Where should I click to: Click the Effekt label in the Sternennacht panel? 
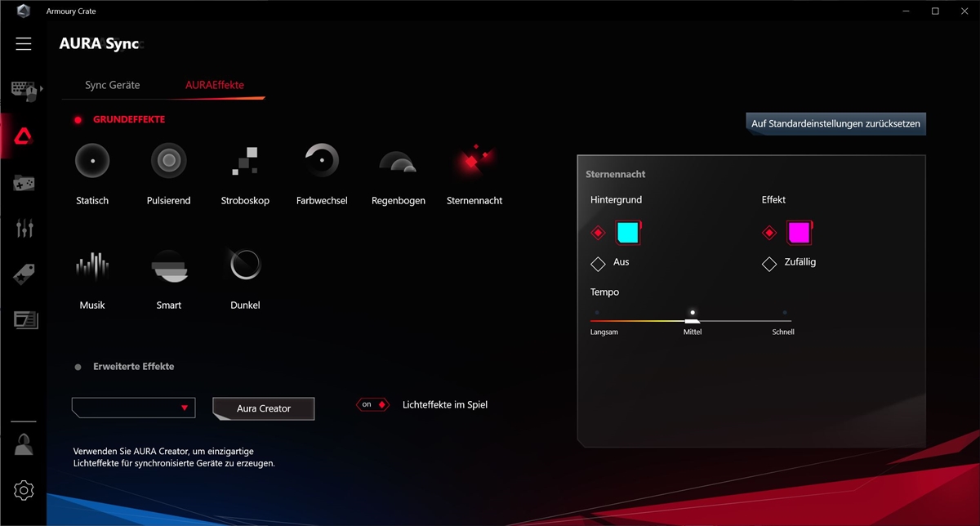[773, 200]
